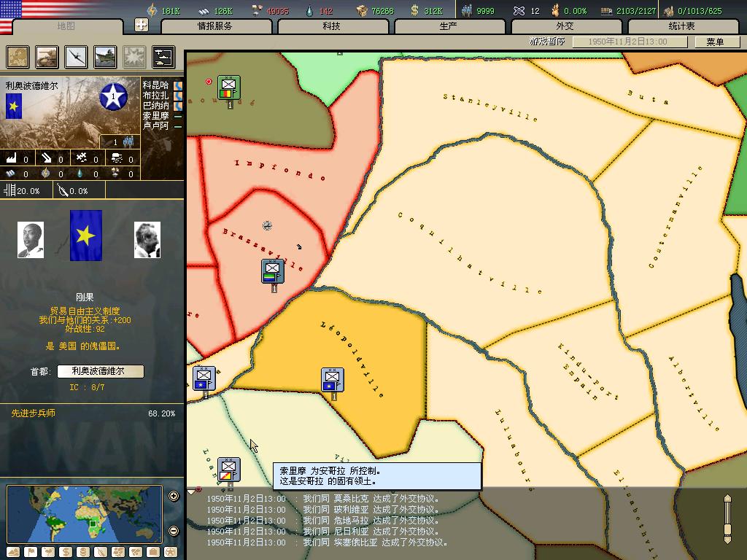Click log entry about 玻利维亚 agreement
The width and height of the screenshot is (747, 560).
click(323, 510)
